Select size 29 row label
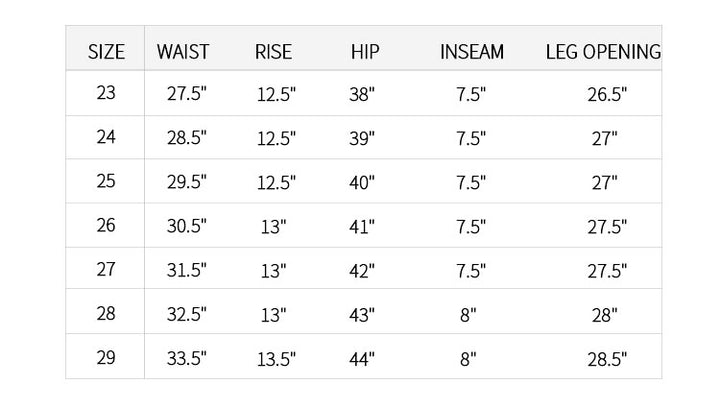The width and height of the screenshot is (720, 408). 107,358
